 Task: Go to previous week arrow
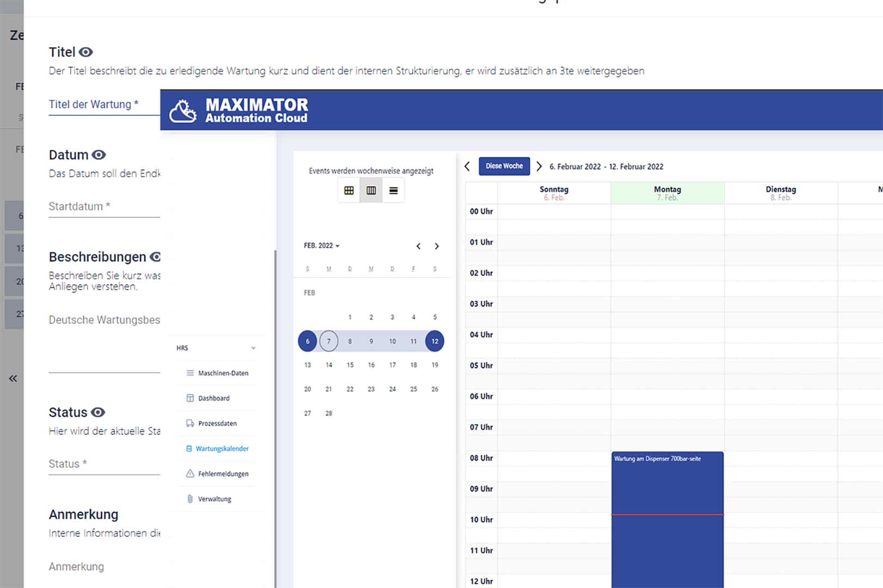tap(467, 166)
